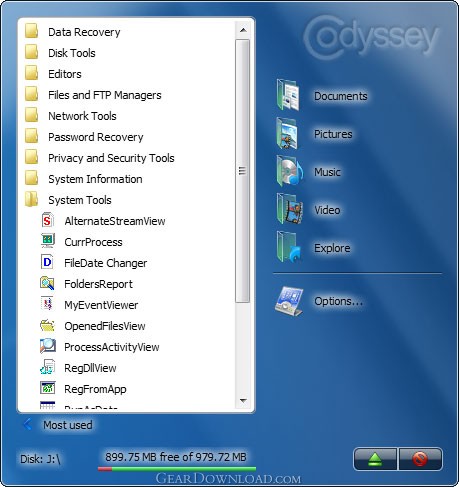Click the Documents label

[x=341, y=96]
